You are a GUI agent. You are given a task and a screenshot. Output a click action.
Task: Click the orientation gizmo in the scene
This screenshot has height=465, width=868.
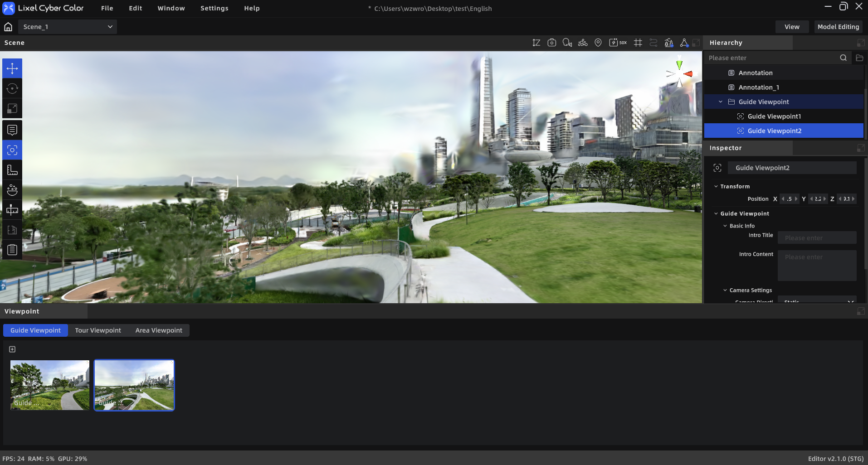[x=679, y=73]
